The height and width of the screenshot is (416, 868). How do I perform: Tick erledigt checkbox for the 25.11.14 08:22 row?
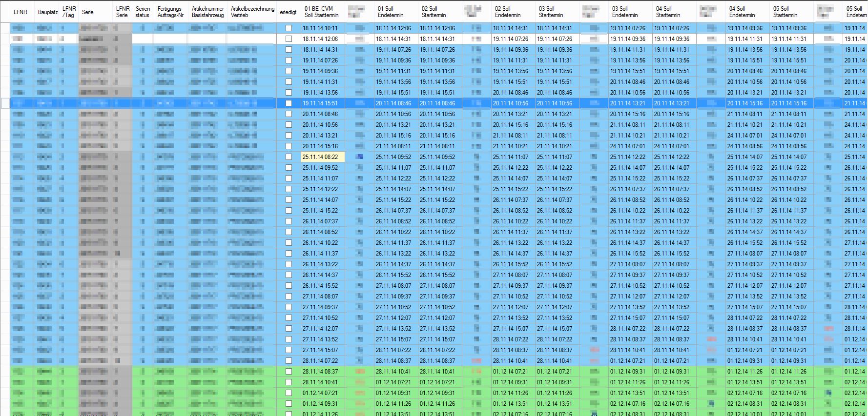click(x=289, y=157)
